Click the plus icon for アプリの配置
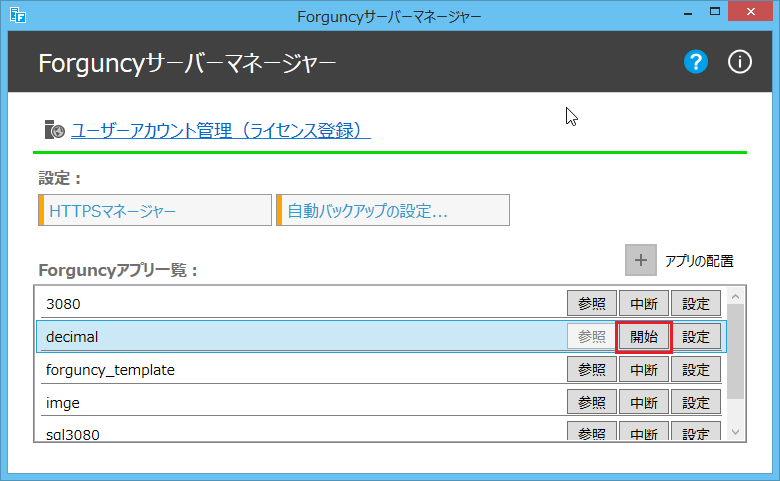 pyautogui.click(x=641, y=260)
